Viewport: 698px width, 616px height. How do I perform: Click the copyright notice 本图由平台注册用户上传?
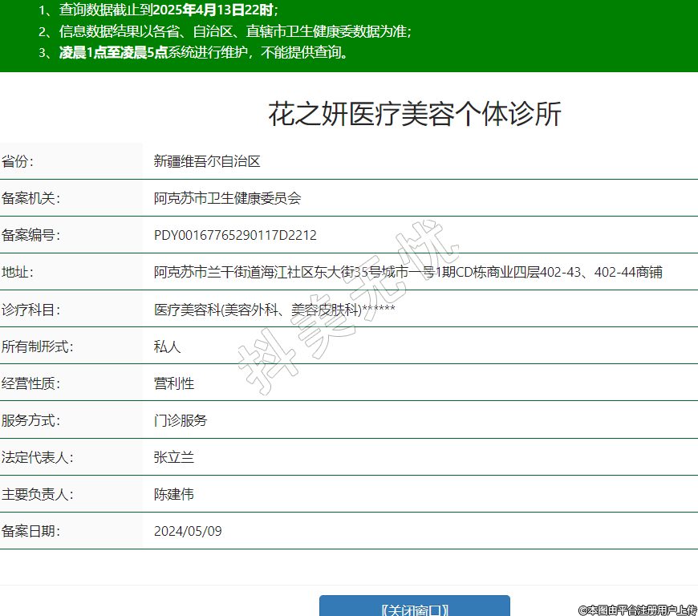coord(637,610)
